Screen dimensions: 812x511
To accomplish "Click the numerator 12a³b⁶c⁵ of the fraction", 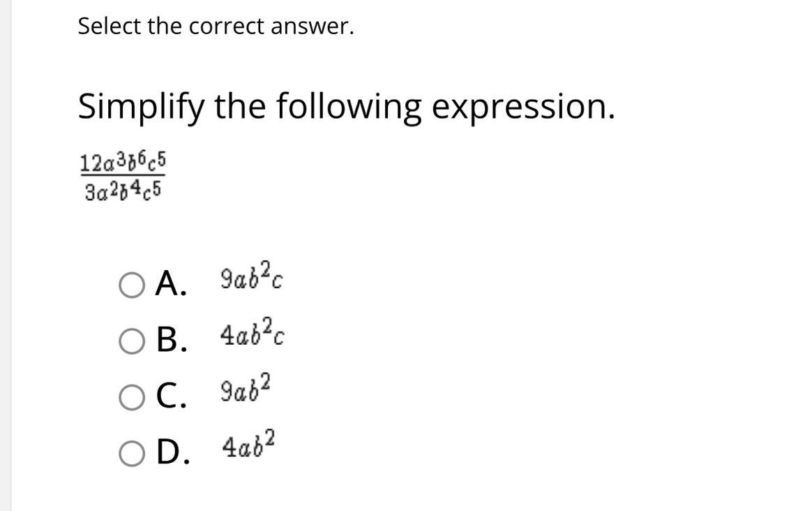I will (x=123, y=162).
